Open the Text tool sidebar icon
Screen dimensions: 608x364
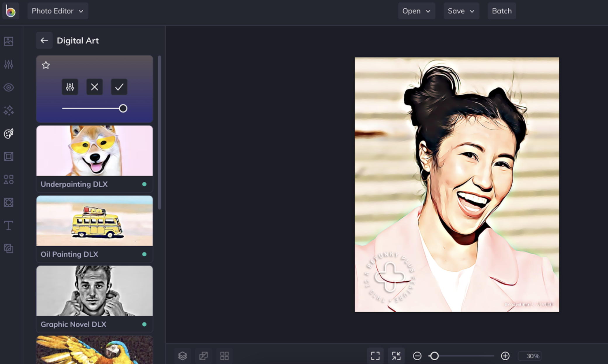pos(8,225)
